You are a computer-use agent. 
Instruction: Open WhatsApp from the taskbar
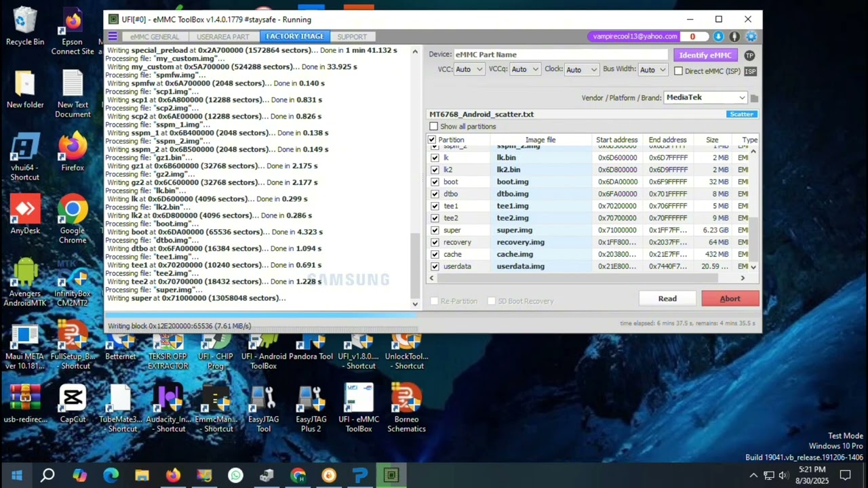[x=235, y=475]
